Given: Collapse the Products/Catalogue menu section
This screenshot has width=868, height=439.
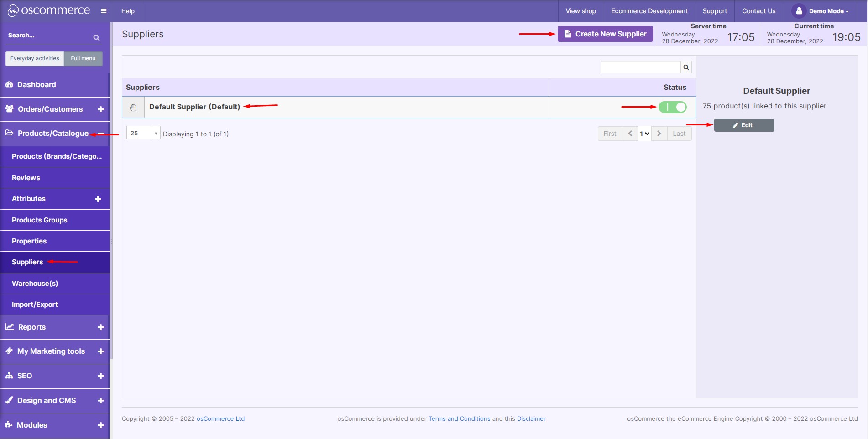Looking at the screenshot, I should pyautogui.click(x=101, y=134).
